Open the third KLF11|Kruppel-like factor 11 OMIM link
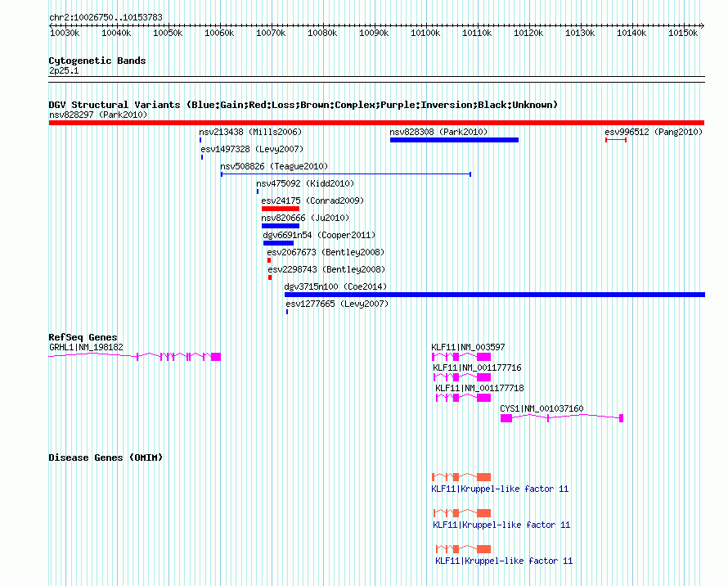This screenshot has height=586, width=728. [x=504, y=561]
